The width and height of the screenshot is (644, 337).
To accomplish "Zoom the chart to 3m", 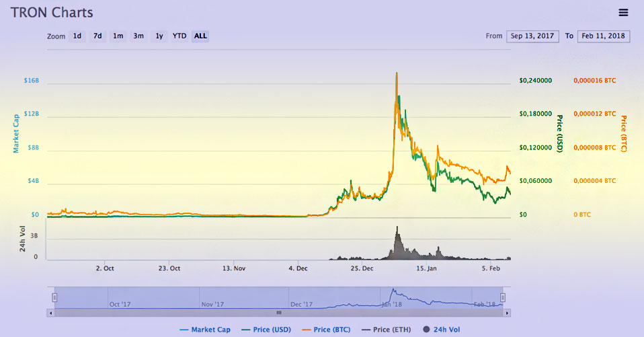I will coord(138,36).
